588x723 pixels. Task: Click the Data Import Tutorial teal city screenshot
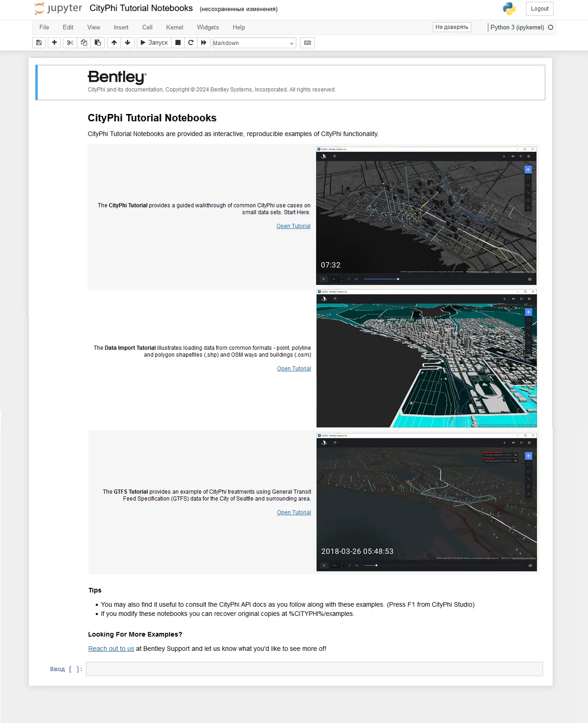(427, 359)
